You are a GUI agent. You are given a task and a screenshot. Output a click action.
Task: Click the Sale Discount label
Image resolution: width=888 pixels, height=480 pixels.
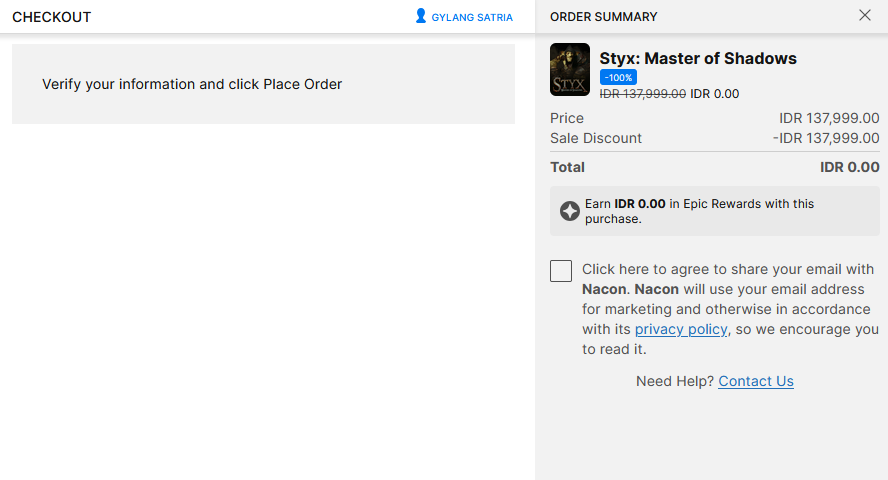coord(596,138)
